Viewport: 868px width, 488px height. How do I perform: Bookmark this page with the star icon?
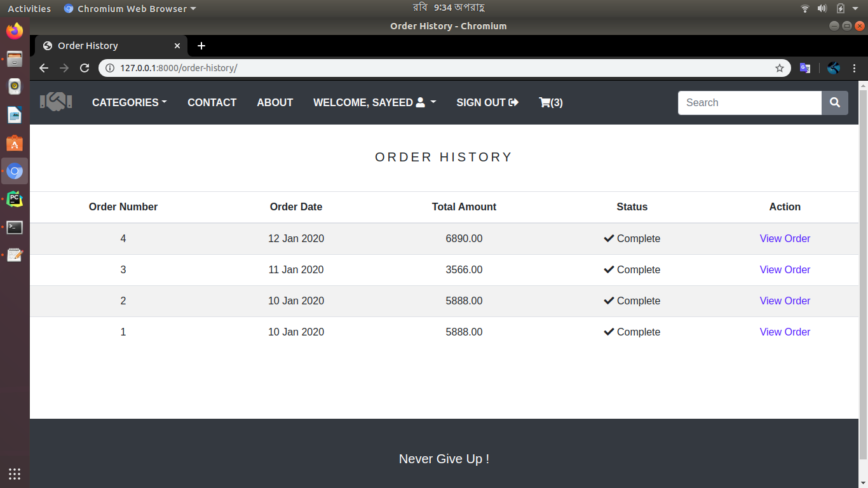pyautogui.click(x=780, y=68)
